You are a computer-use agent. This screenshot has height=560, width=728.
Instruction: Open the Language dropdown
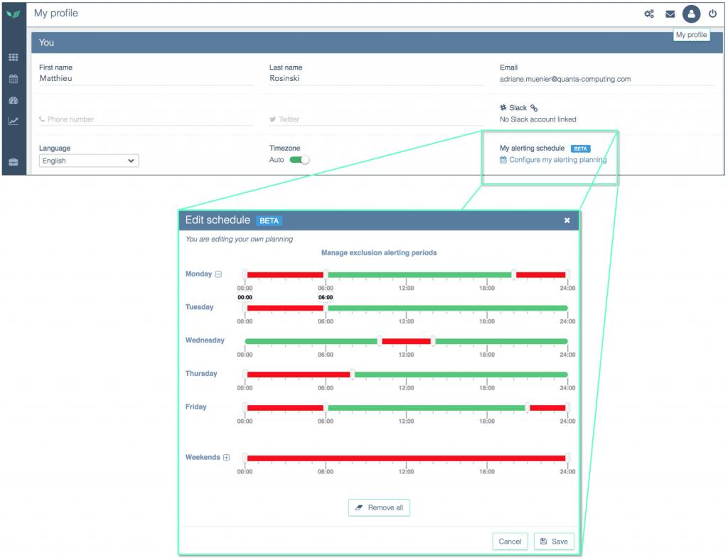point(89,161)
